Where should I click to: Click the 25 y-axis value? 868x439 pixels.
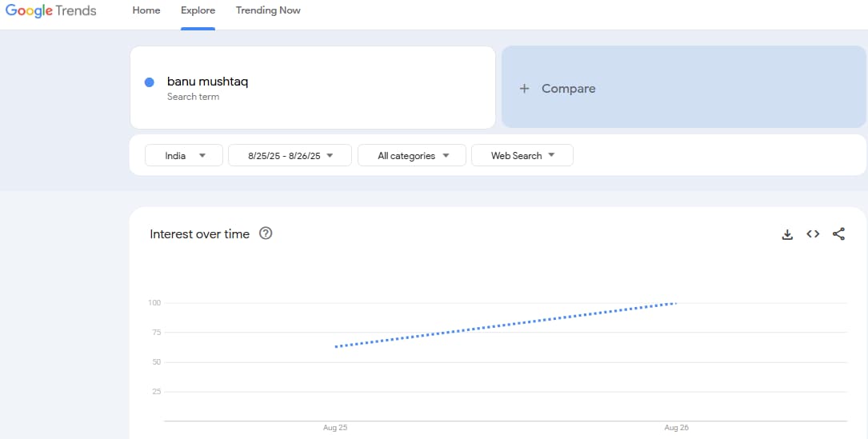[156, 392]
